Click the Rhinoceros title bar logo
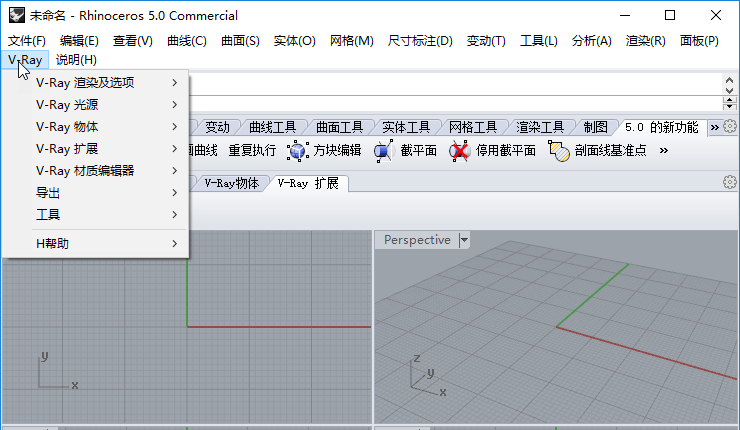The height and width of the screenshot is (430, 740). pyautogui.click(x=17, y=15)
